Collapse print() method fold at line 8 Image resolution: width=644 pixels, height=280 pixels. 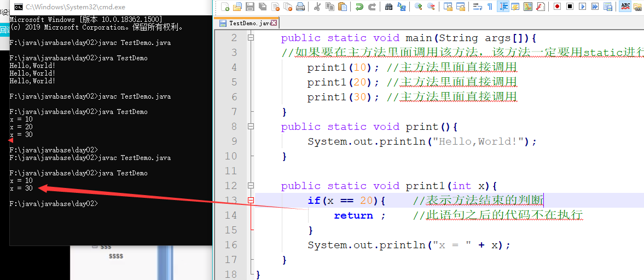(251, 127)
